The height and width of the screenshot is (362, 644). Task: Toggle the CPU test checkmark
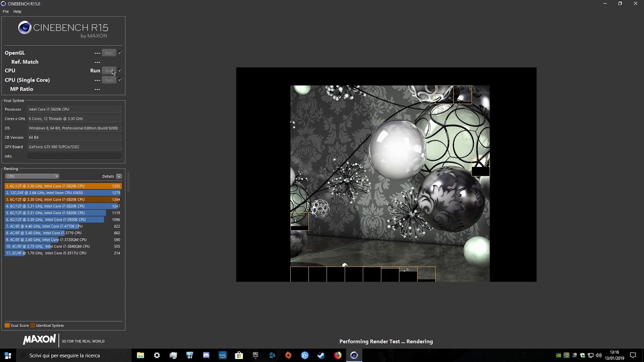[x=120, y=71]
